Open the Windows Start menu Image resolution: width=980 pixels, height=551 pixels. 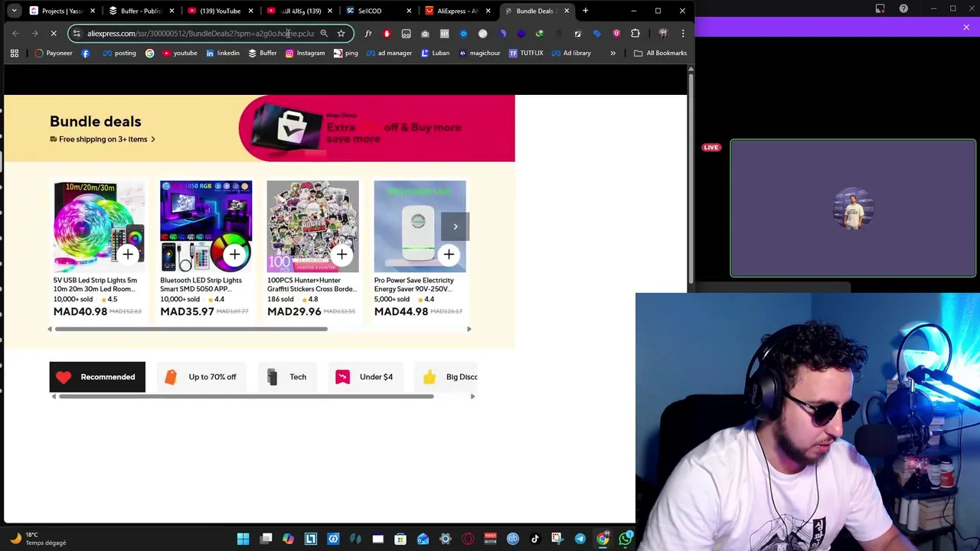tap(243, 540)
